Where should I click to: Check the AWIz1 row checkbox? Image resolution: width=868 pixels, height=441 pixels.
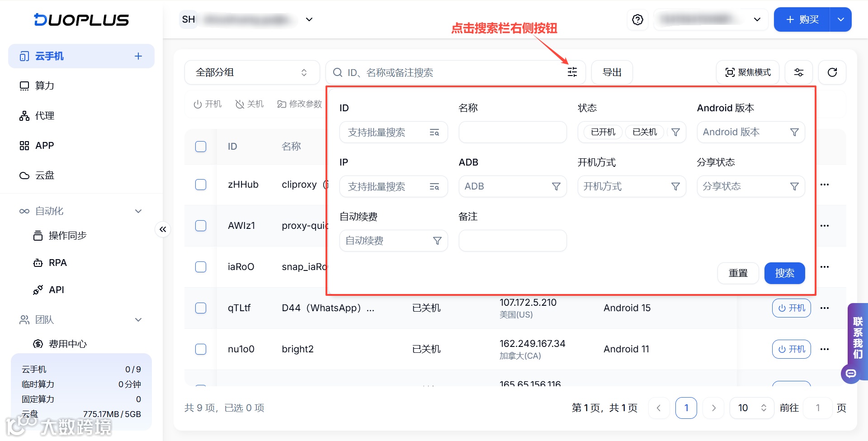(201, 226)
